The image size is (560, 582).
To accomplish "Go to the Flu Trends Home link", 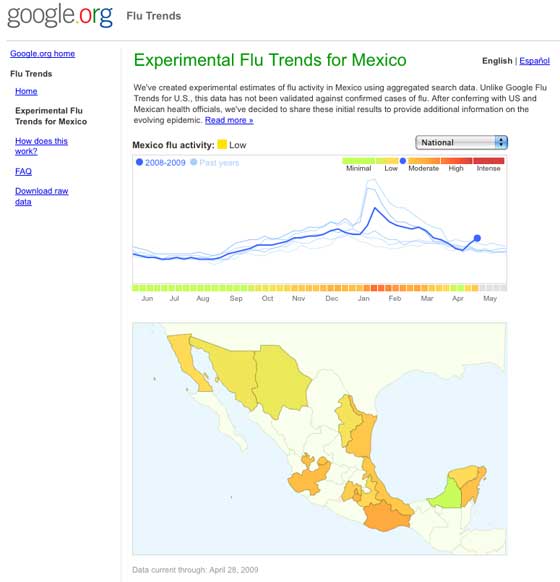I will [26, 91].
